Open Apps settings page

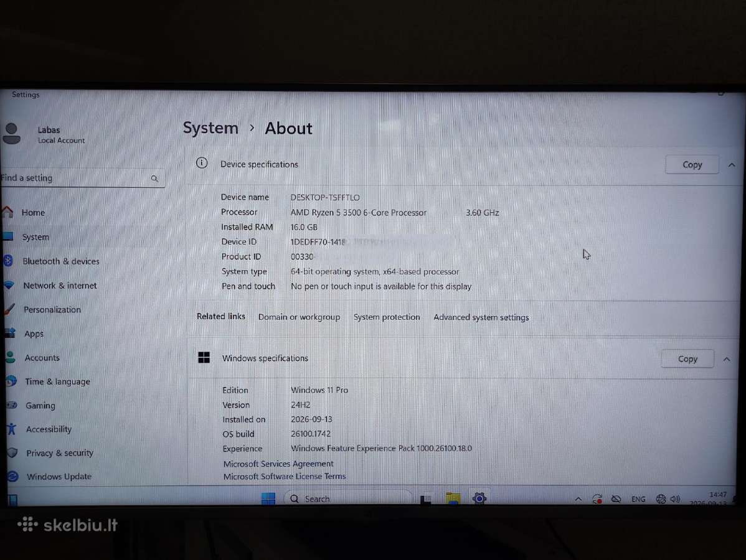tap(34, 334)
